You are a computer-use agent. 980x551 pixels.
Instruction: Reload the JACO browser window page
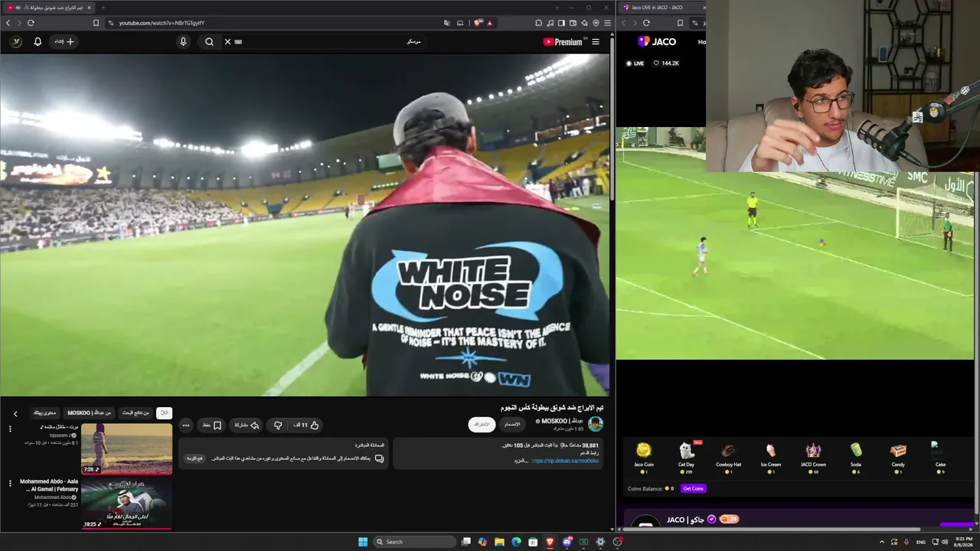click(x=646, y=23)
